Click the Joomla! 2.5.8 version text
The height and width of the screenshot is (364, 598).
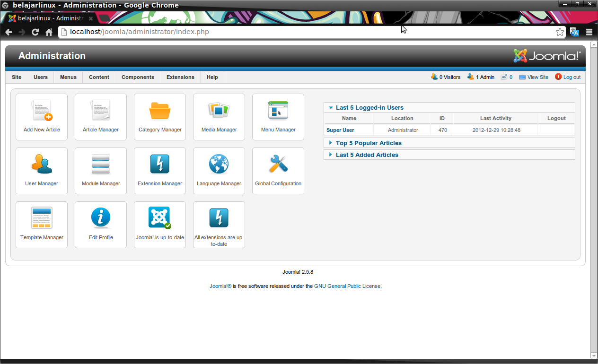[298, 272]
